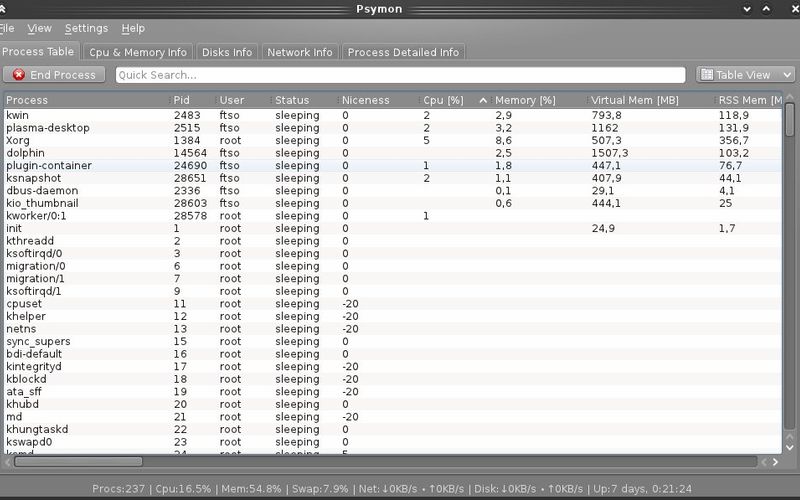Viewport: 800px width, 500px height.
Task: Click the horizontal scrollbar right arrow
Action: (x=774, y=462)
